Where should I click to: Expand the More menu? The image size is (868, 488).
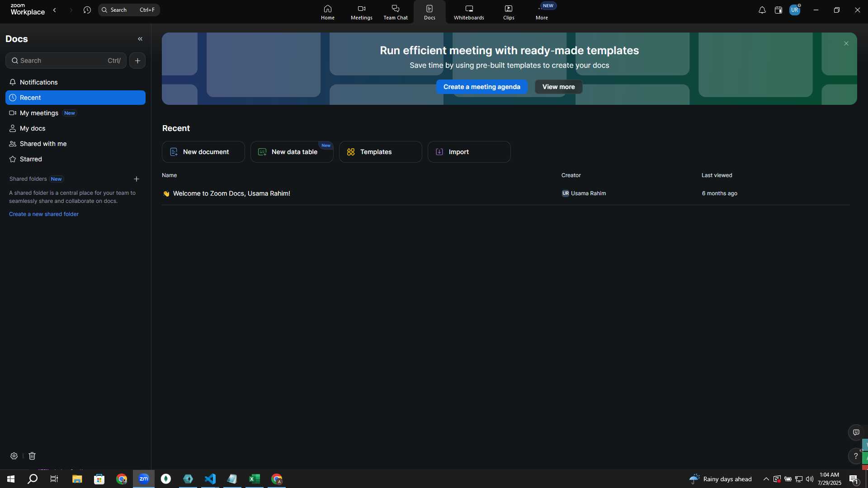542,12
